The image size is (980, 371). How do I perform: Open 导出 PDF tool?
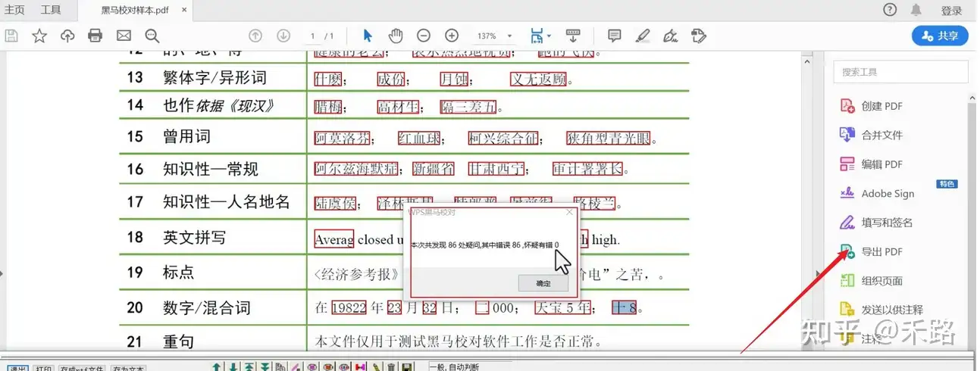pos(872,251)
